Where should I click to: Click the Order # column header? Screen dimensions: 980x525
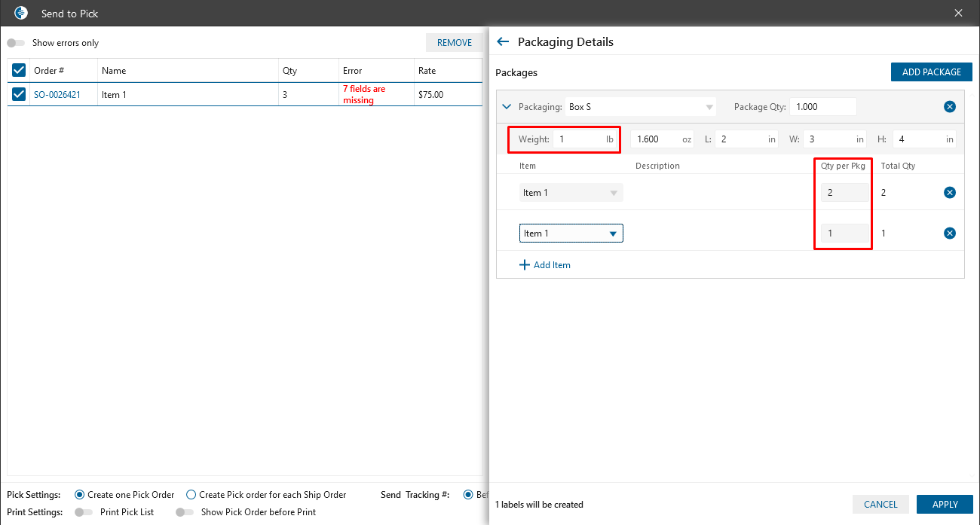[x=50, y=71]
